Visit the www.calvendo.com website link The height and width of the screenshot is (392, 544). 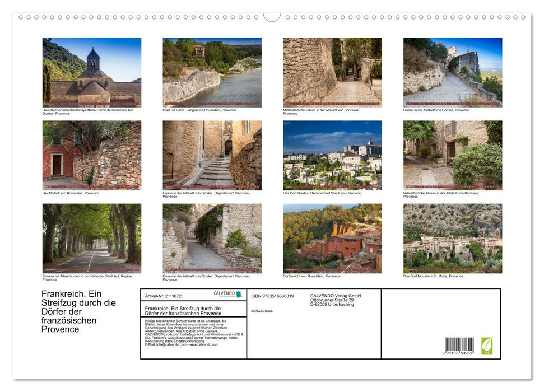(x=204, y=346)
